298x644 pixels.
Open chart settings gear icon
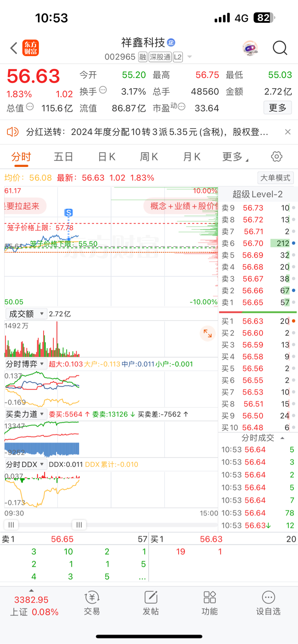coord(277,157)
